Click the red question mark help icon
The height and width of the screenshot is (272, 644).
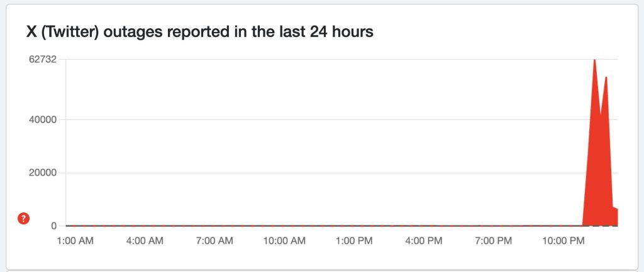[x=23, y=219]
